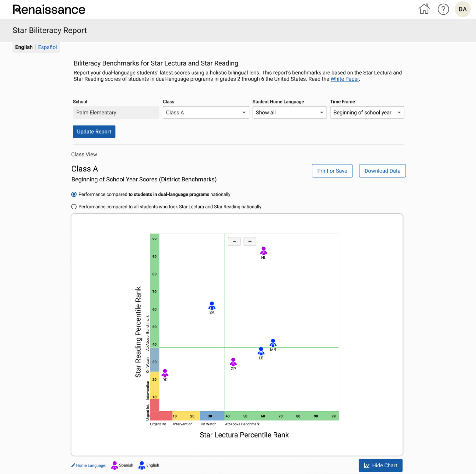Image resolution: width=476 pixels, height=474 pixels.
Task: Click student MR icon on chart
Action: [273, 343]
